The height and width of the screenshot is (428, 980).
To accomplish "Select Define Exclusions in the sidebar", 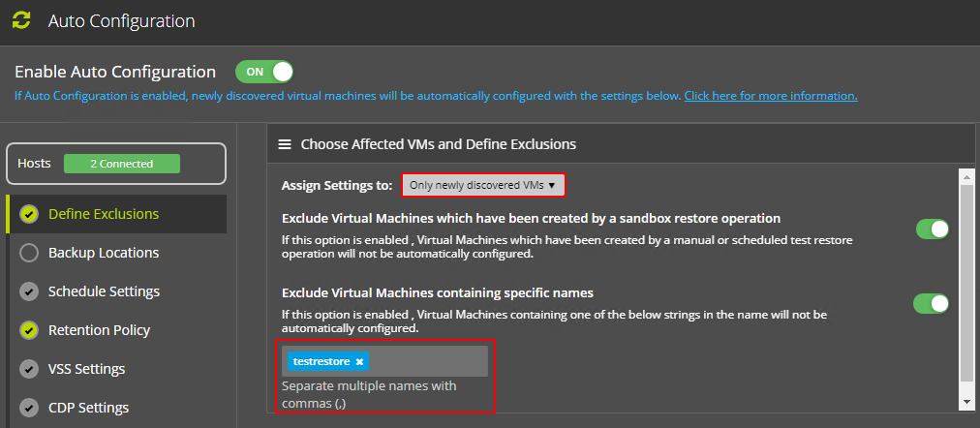I will pyautogui.click(x=104, y=214).
